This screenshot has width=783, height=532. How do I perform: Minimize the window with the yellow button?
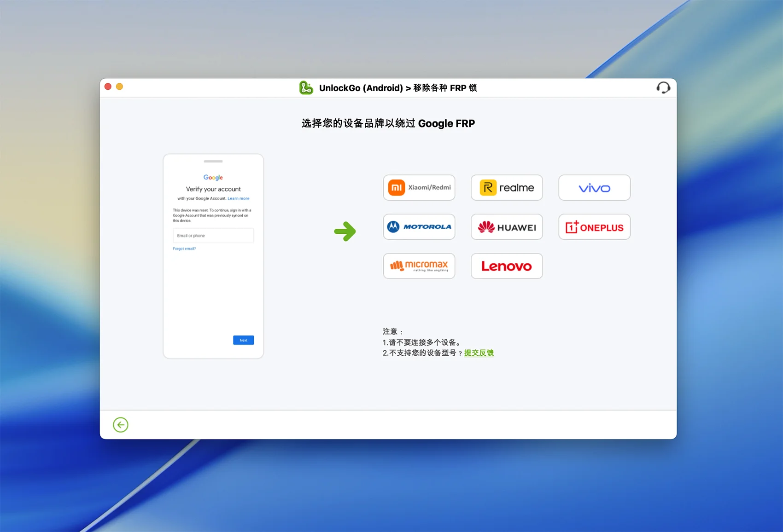coord(119,87)
